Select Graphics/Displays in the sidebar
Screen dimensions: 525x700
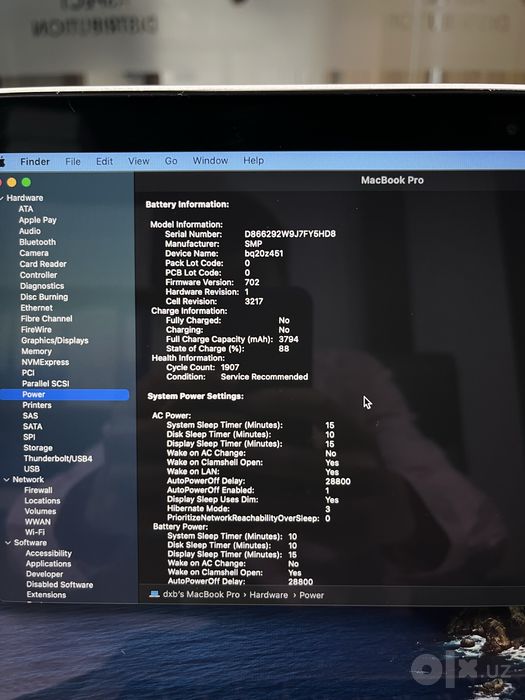55,341
